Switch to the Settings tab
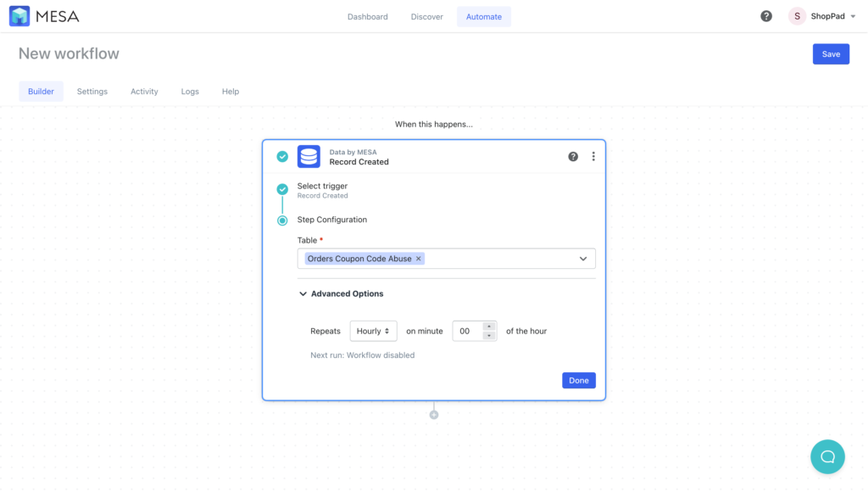Screen dimensions: 868x497 pyautogui.click(x=92, y=91)
